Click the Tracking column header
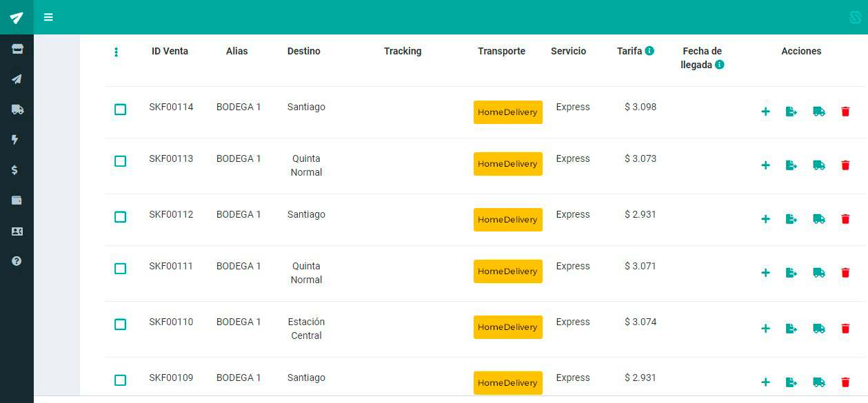The width and height of the screenshot is (868, 403). [403, 51]
